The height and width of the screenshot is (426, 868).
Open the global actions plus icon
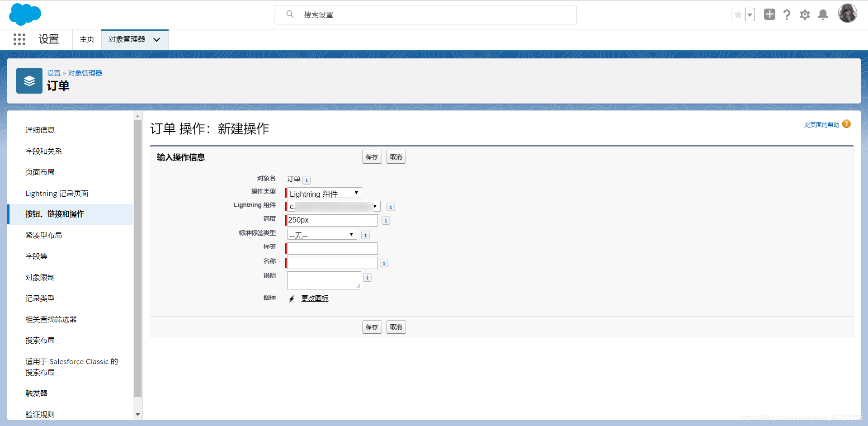point(769,14)
